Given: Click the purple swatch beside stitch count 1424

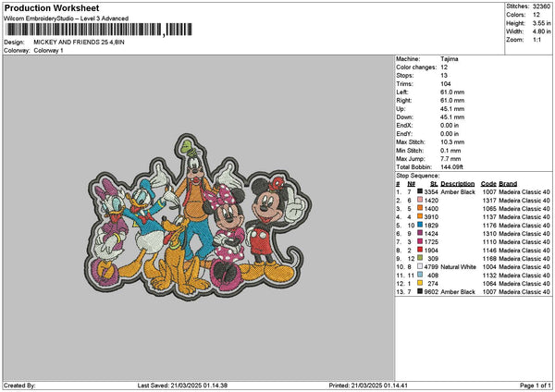Looking at the screenshot, I should click(x=420, y=233).
